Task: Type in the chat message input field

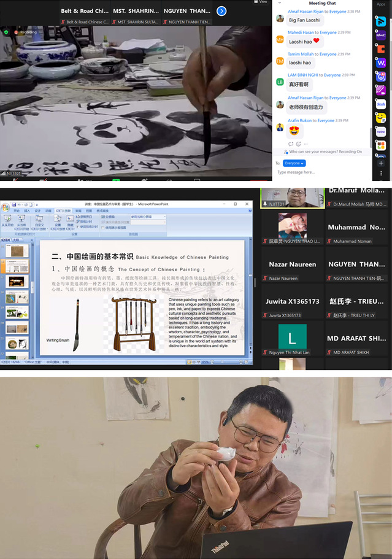Action: (x=319, y=172)
